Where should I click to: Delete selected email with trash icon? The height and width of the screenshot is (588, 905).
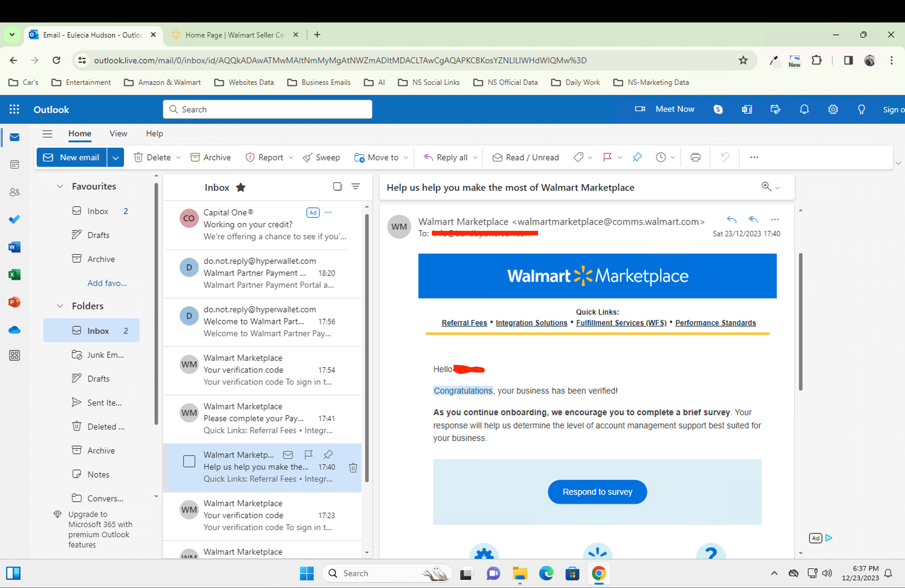[353, 467]
